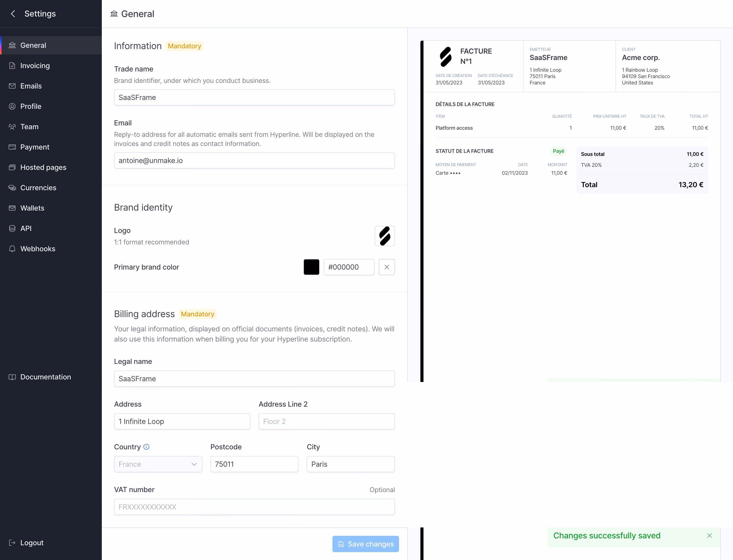Viewport: 733px width, 560px height.
Task: Dismiss the Changes successfully saved notification
Action: coord(709,536)
